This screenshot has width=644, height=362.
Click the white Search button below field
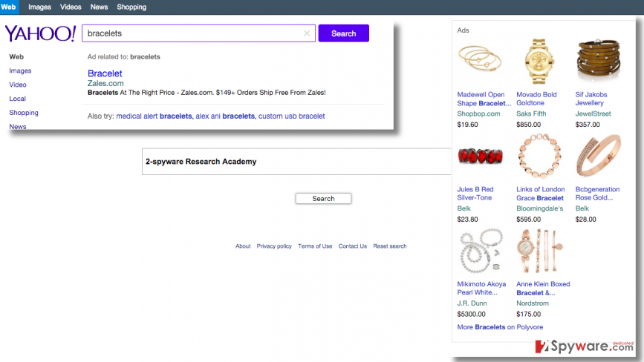(323, 198)
